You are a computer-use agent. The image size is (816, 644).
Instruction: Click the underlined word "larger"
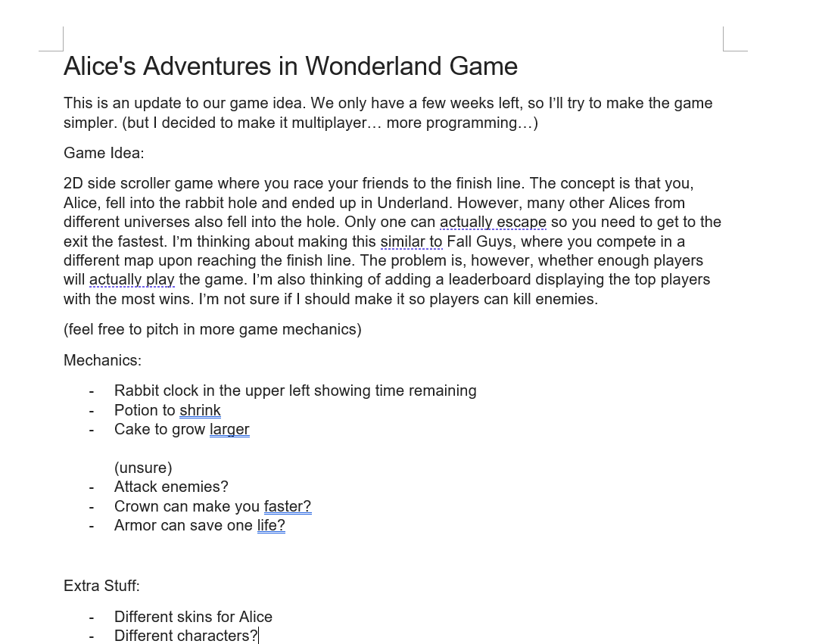click(x=229, y=429)
